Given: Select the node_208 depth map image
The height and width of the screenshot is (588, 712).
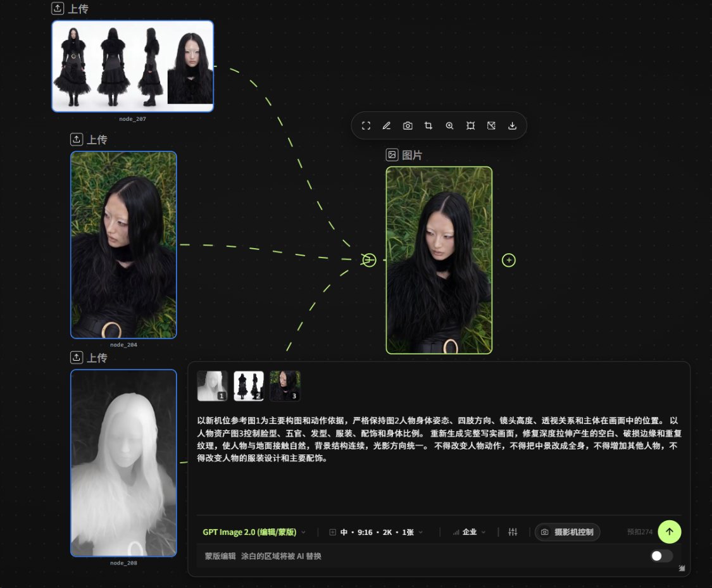Looking at the screenshot, I should (123, 463).
